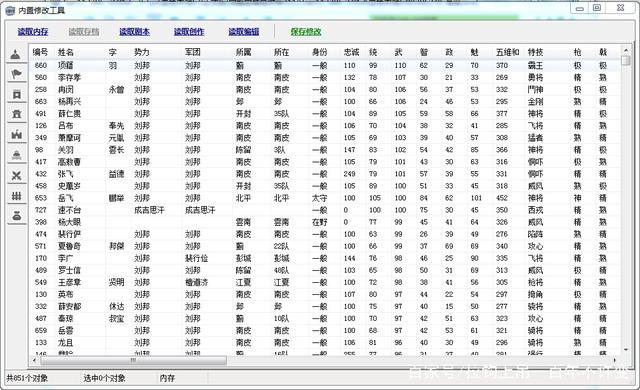Click the 读取内存 link
This screenshot has width=640, height=390.
pos(33,31)
